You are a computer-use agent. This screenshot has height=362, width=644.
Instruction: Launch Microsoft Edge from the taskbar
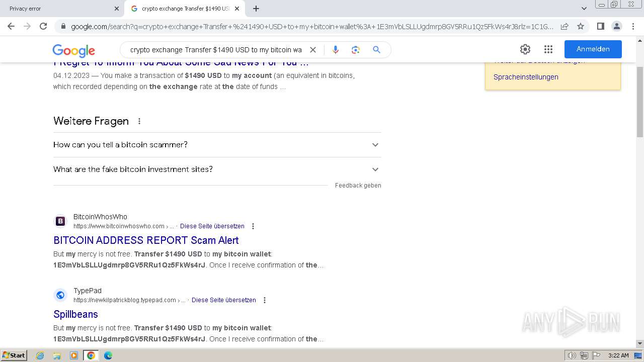tap(108, 355)
